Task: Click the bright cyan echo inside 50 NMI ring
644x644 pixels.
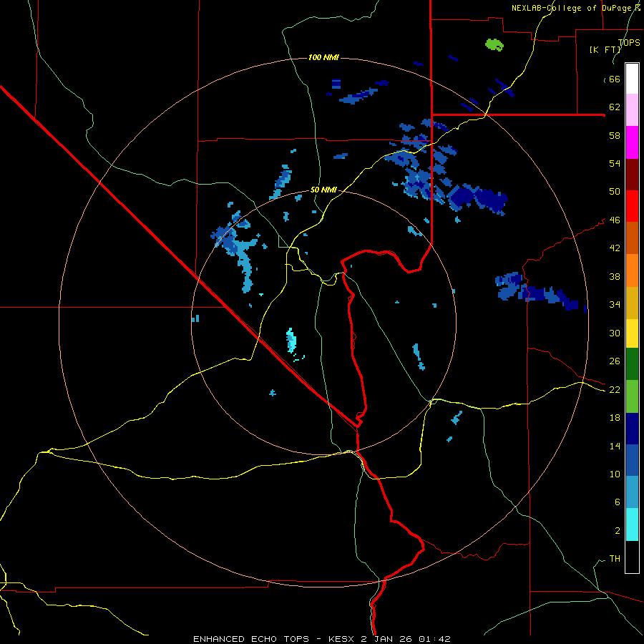Action: tap(291, 340)
